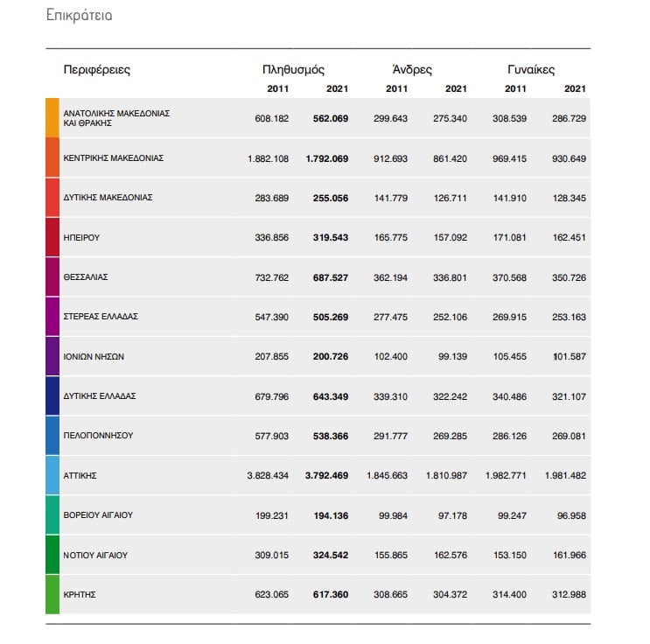
Task: Click the dark green swatch for ΝΟΤΙΟΥ ΑΙΓΑΙΟΥ
Action: (52, 555)
